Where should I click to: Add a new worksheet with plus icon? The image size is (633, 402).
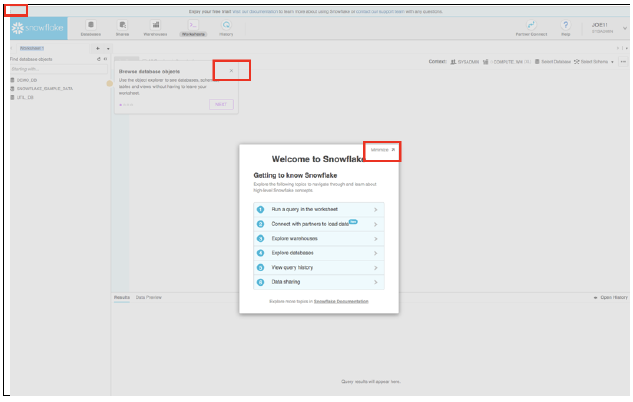pyautogui.click(x=98, y=48)
